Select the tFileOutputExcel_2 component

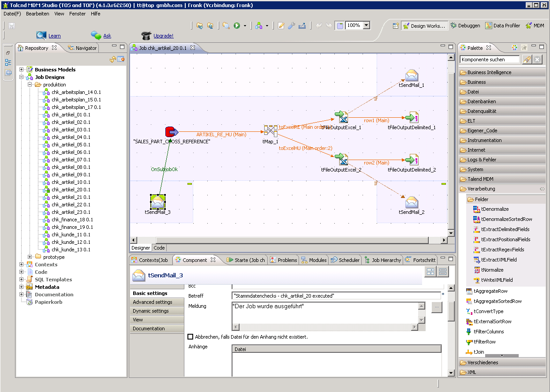341,159
